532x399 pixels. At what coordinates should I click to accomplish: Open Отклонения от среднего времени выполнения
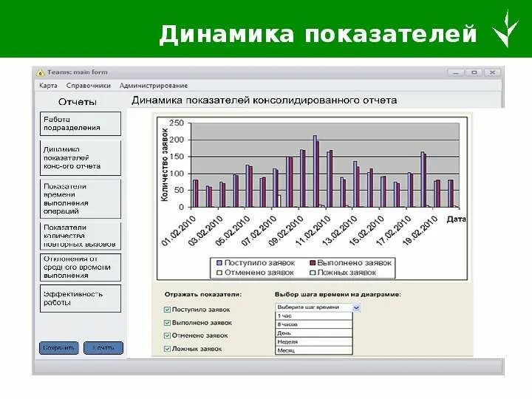pos(81,267)
